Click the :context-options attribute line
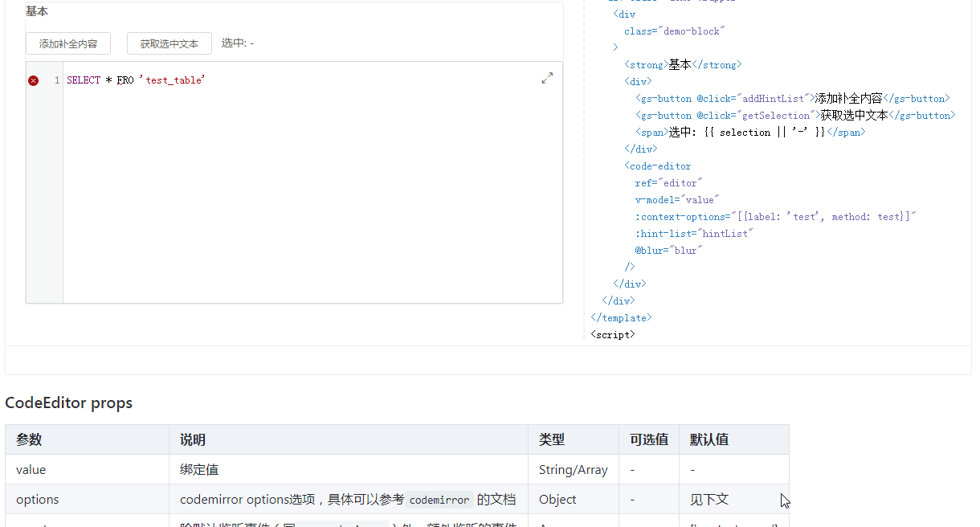 775,217
